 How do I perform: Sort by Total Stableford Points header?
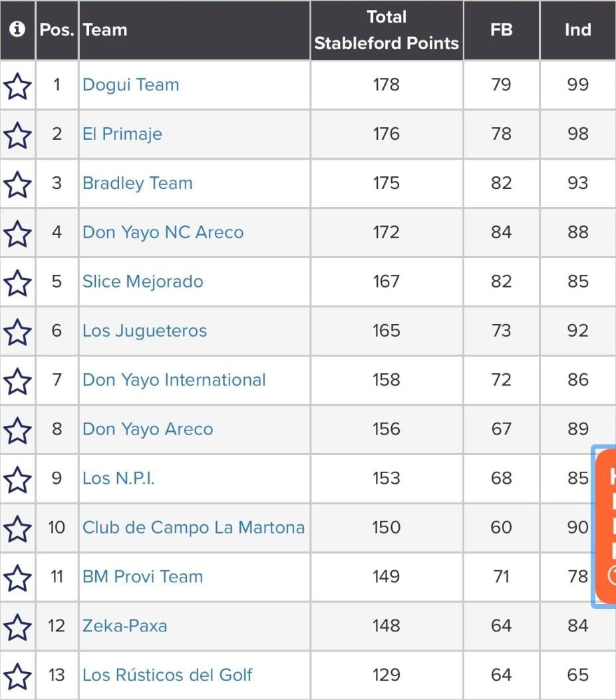click(x=386, y=31)
